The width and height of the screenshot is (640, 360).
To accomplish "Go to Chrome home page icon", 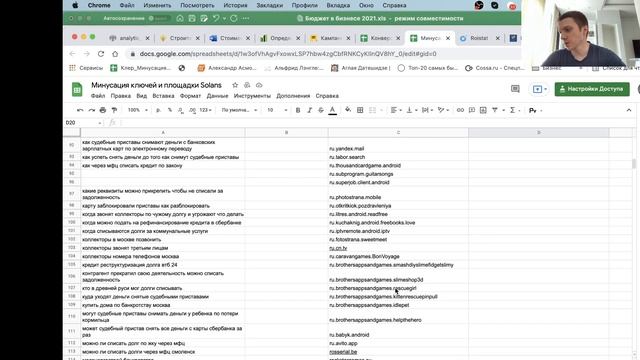I will [115, 54].
